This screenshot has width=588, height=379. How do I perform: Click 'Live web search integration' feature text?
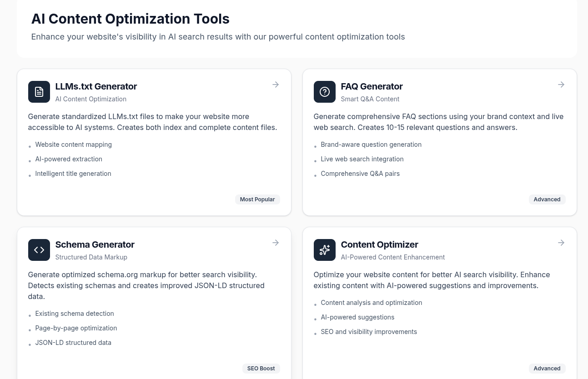[x=362, y=159]
